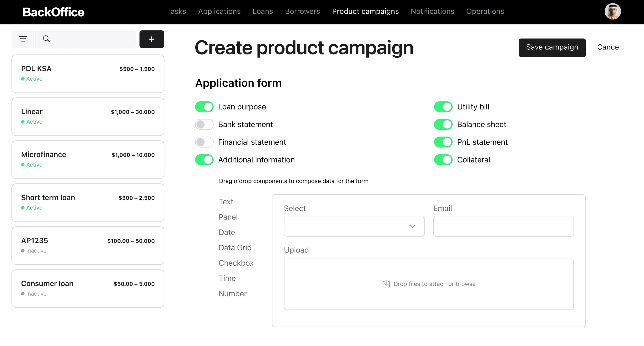Click the Email input field
This screenshot has width=644, height=346.
[504, 226]
